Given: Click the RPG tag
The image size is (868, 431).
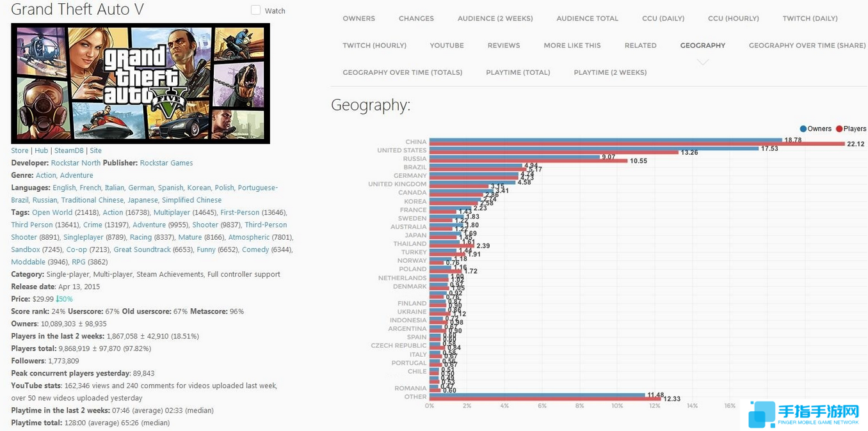Looking at the screenshot, I should pyautogui.click(x=78, y=262).
